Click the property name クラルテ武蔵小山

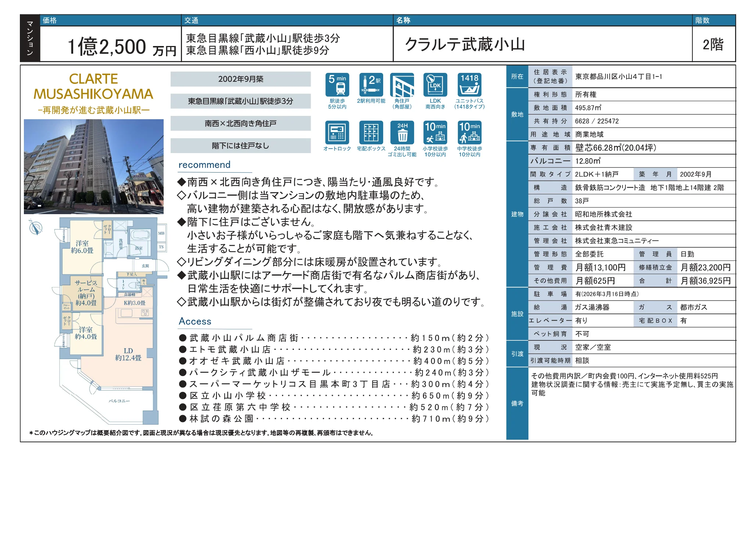(x=465, y=45)
